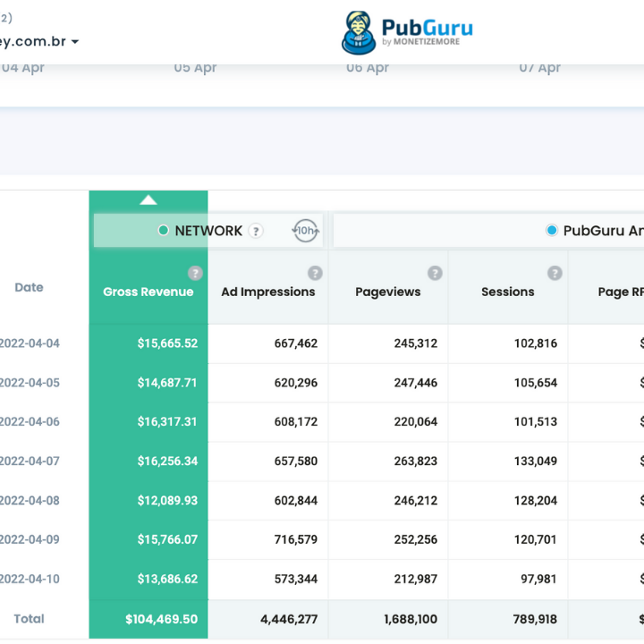Click the 716,579 ad impressions cell
The height and width of the screenshot is (644, 644).
point(296,539)
